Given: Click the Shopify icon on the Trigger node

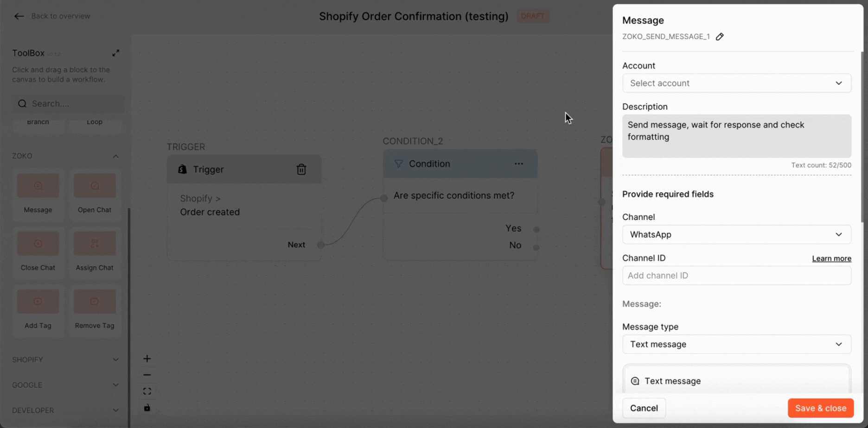Looking at the screenshot, I should click(x=183, y=170).
